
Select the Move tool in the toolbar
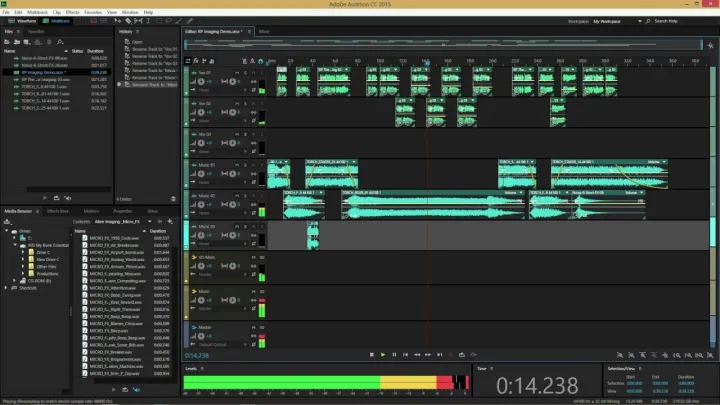(118, 21)
